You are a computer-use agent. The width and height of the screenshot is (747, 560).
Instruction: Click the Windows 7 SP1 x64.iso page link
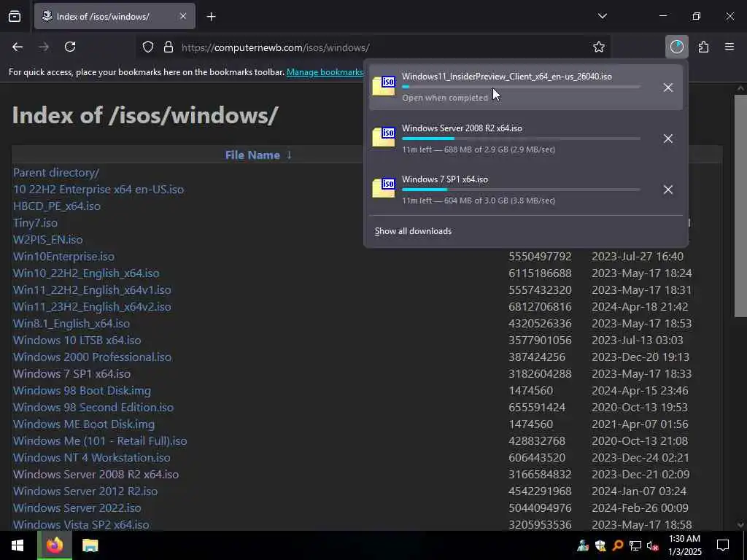click(x=72, y=373)
